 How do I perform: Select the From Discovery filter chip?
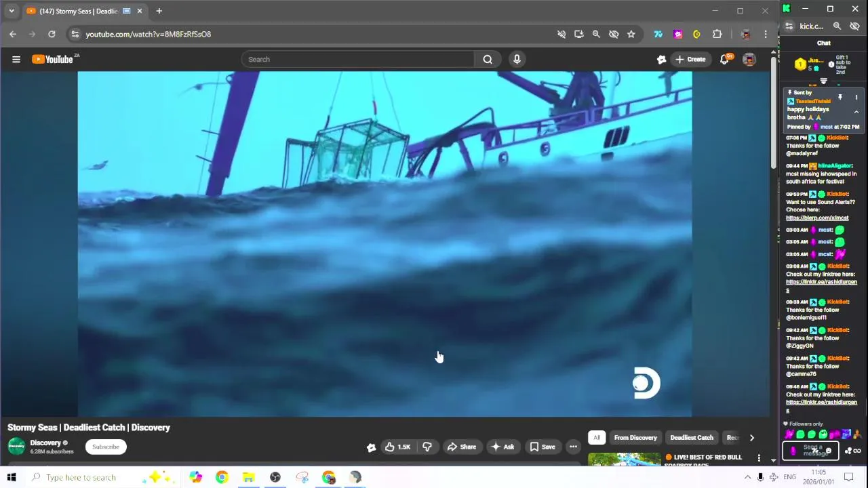tap(635, 438)
